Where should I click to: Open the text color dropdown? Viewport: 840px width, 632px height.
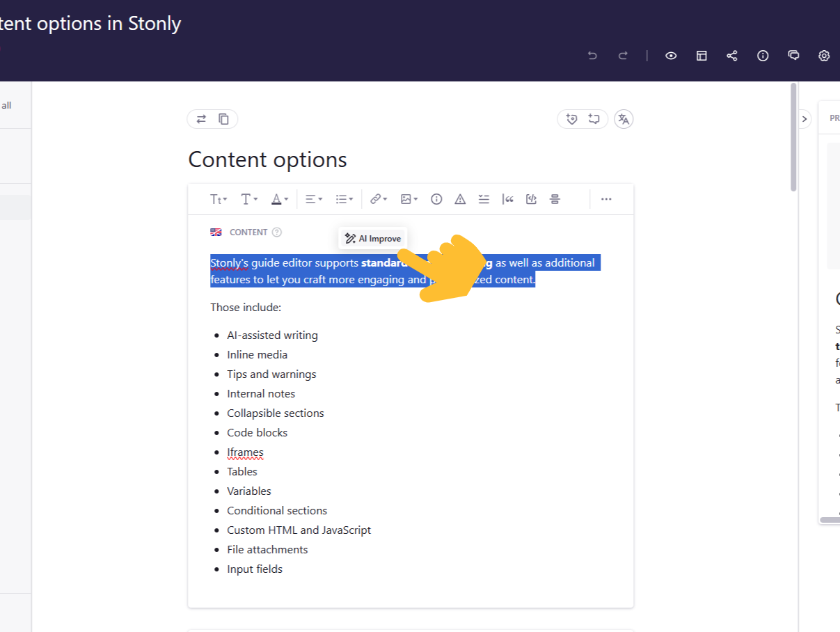(279, 199)
